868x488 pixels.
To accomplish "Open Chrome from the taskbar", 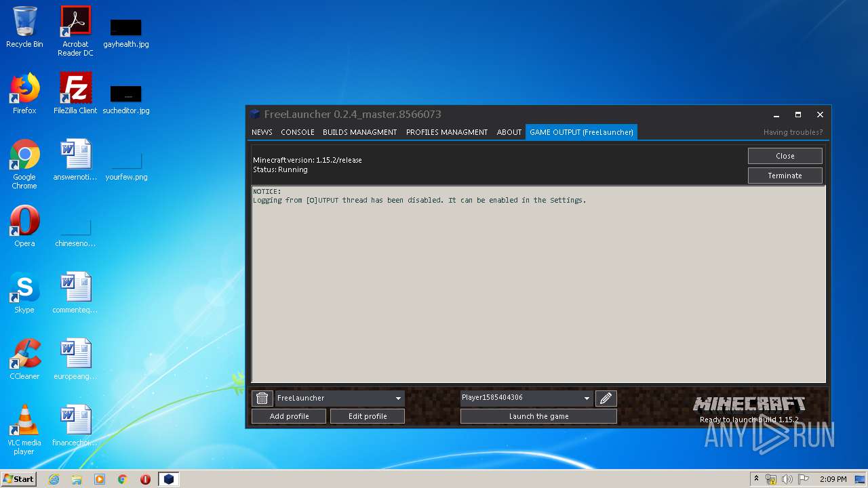I will pyautogui.click(x=123, y=479).
